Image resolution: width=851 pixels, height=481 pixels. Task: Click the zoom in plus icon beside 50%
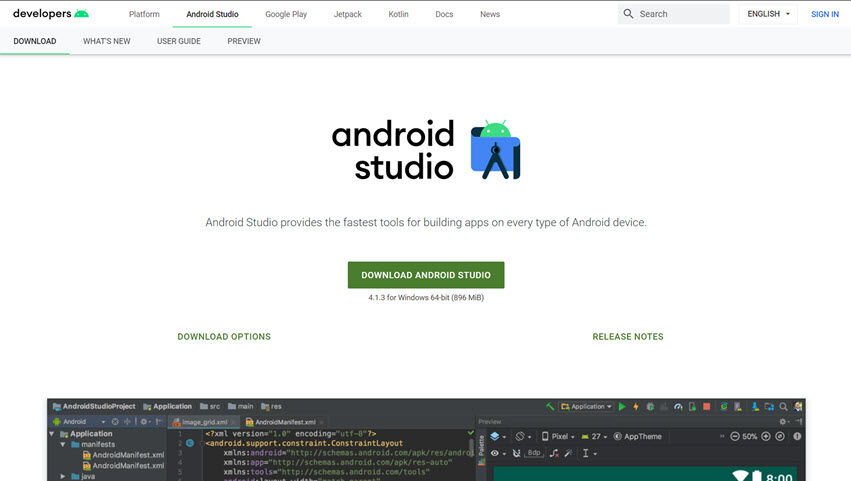[x=766, y=436]
